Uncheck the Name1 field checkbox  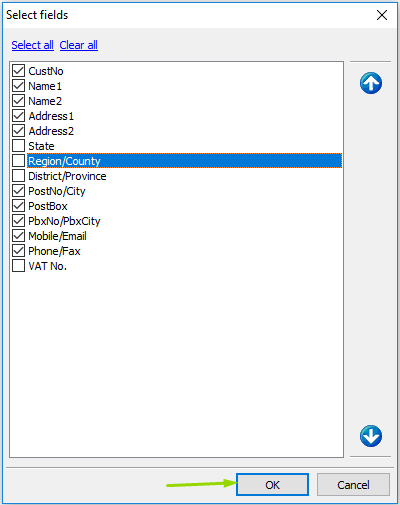click(x=19, y=86)
